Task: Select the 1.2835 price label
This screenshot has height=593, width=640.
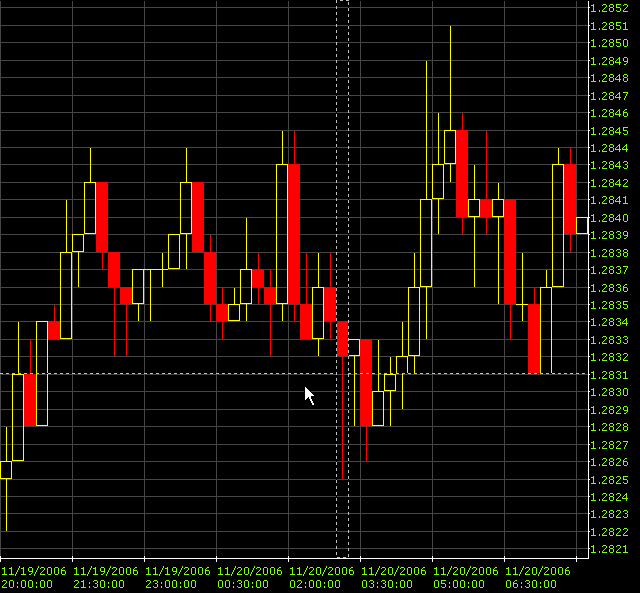Action: pyautogui.click(x=609, y=305)
